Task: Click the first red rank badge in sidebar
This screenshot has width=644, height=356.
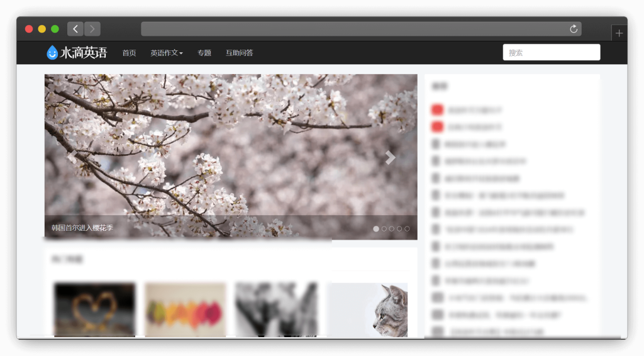Action: coord(437,110)
